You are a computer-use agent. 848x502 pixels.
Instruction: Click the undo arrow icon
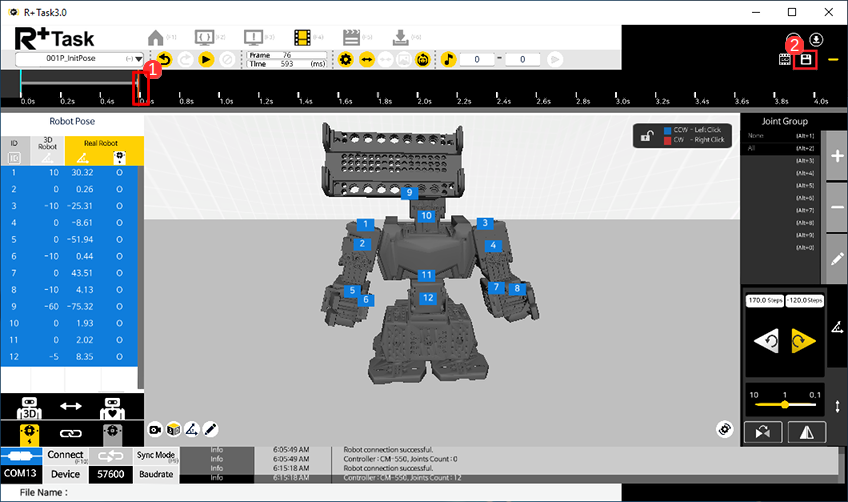(164, 60)
